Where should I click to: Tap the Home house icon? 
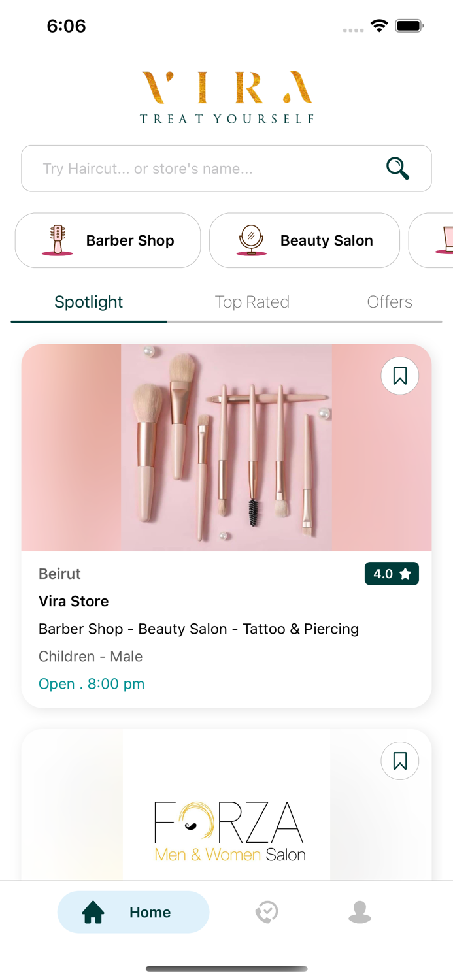pyautogui.click(x=94, y=912)
